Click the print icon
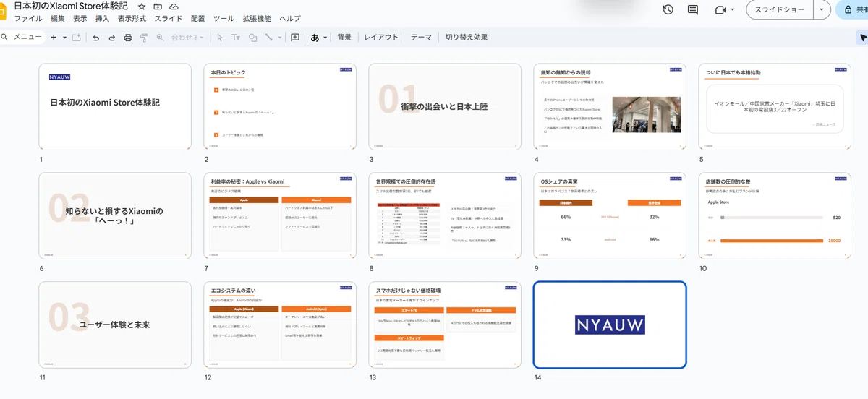The height and width of the screenshot is (399, 868). pos(128,37)
